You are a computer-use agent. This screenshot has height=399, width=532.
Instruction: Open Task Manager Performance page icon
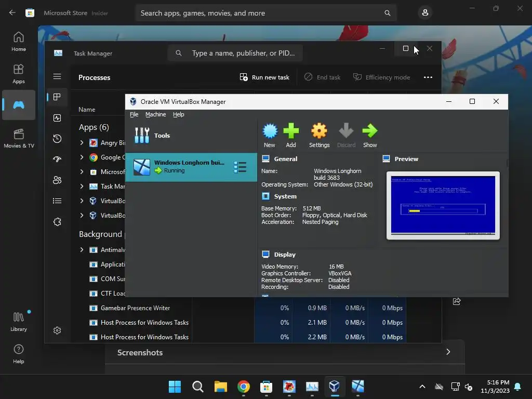pos(57,118)
